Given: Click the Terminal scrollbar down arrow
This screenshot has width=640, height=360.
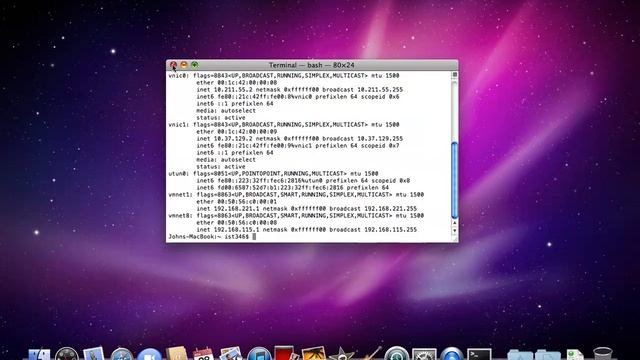Looking at the screenshot, I should (x=455, y=231).
